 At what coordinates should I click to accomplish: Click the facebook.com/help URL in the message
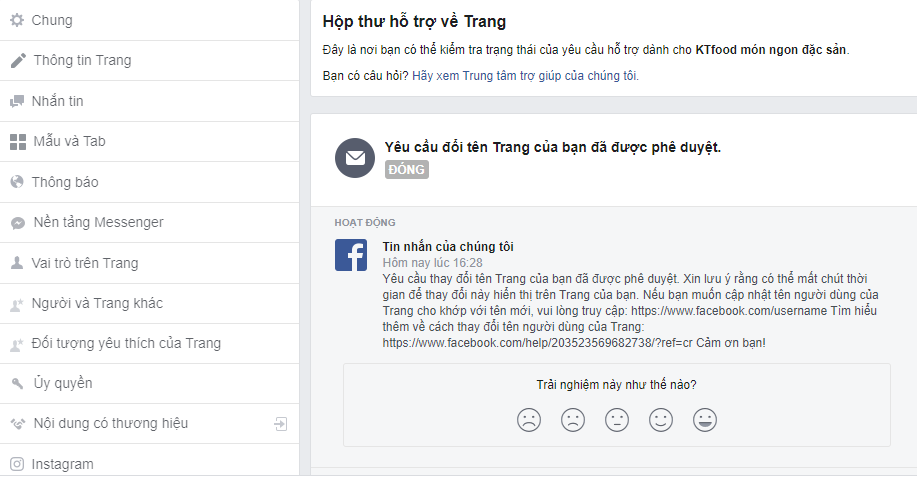click(x=537, y=343)
